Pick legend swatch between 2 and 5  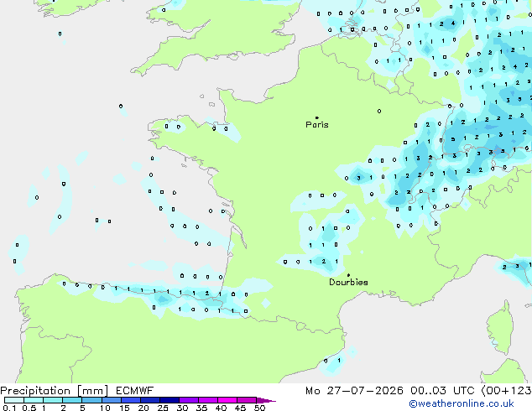[72, 400]
